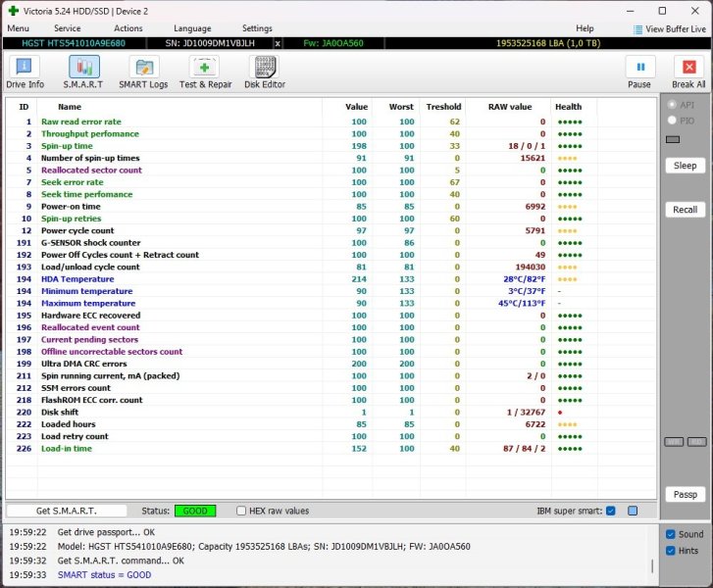
Task: Disable the Hints checkbox
Action: (670, 552)
